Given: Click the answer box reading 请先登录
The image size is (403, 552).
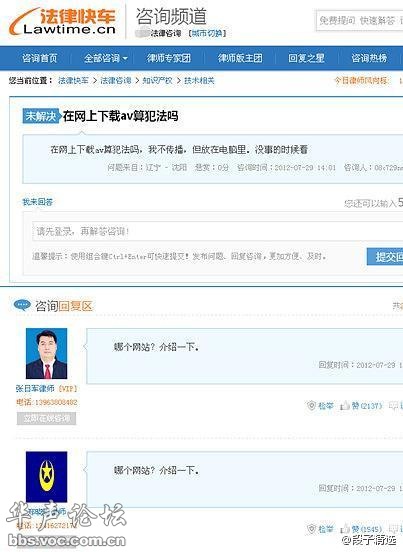Looking at the screenshot, I should (218, 231).
